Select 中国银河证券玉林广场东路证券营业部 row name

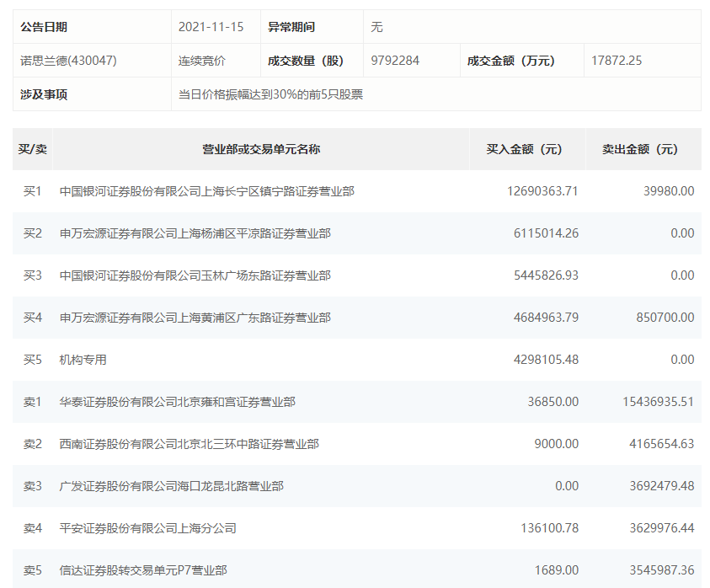point(195,275)
